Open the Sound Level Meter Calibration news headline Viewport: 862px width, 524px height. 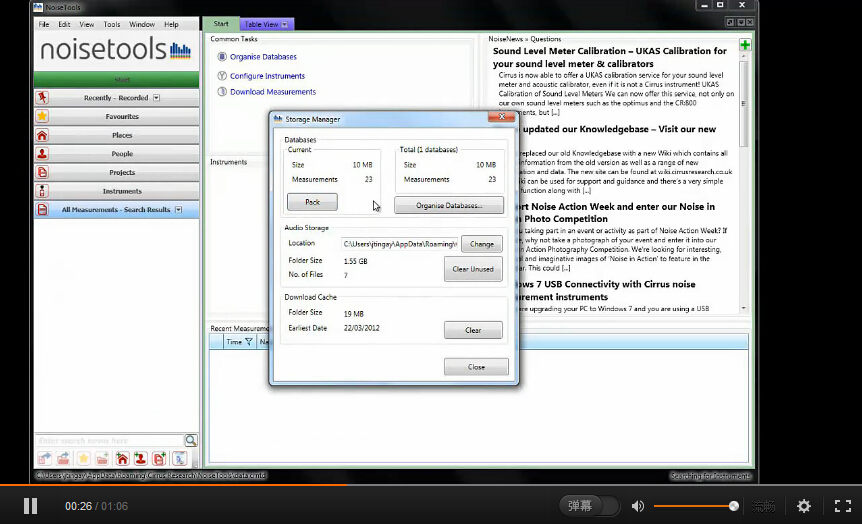(x=610, y=57)
